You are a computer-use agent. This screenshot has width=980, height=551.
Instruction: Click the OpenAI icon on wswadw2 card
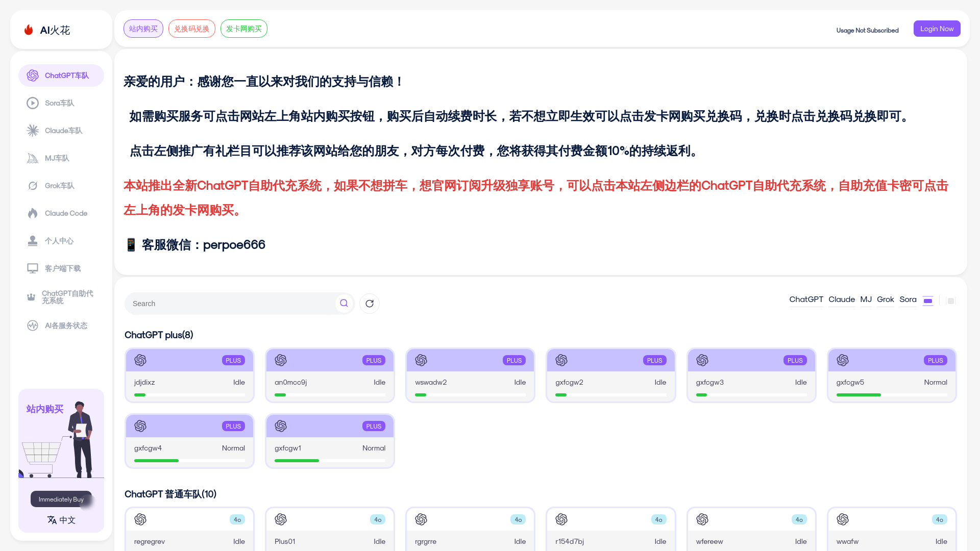[x=421, y=360]
